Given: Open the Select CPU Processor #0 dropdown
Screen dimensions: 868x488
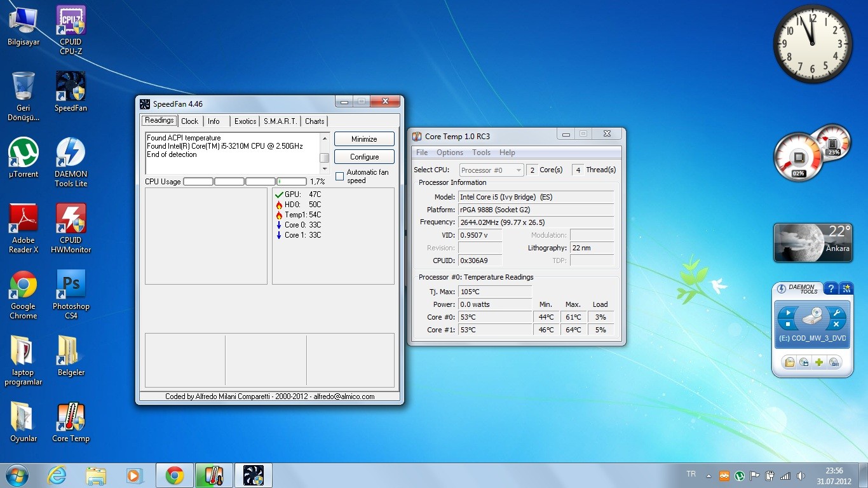Looking at the screenshot, I should pyautogui.click(x=491, y=170).
